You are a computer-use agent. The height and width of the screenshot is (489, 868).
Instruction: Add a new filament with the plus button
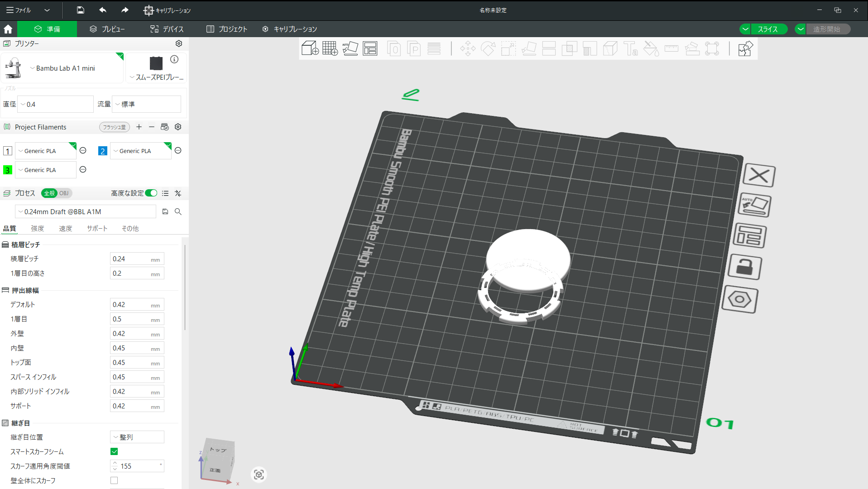(139, 127)
